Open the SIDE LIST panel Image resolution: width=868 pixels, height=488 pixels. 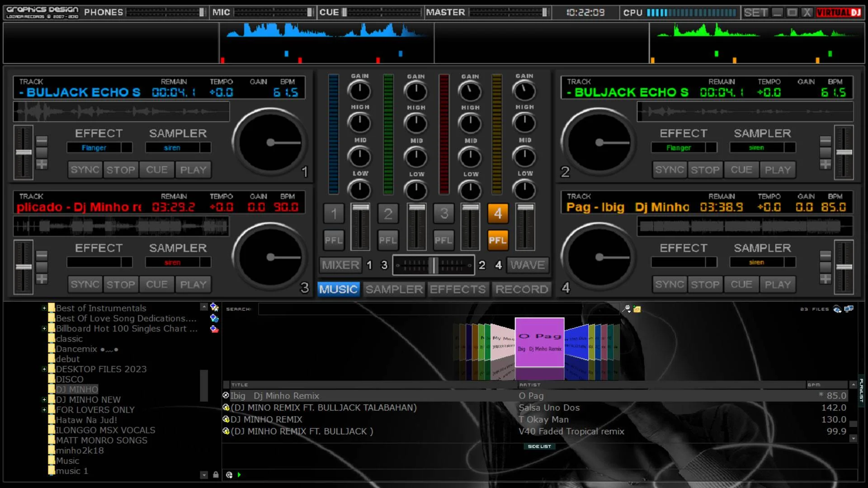coord(539,446)
